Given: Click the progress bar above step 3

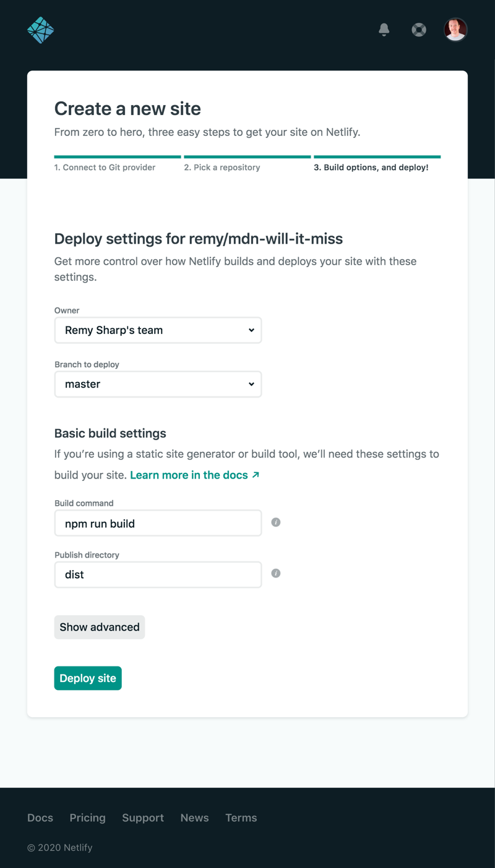Looking at the screenshot, I should pyautogui.click(x=377, y=155).
